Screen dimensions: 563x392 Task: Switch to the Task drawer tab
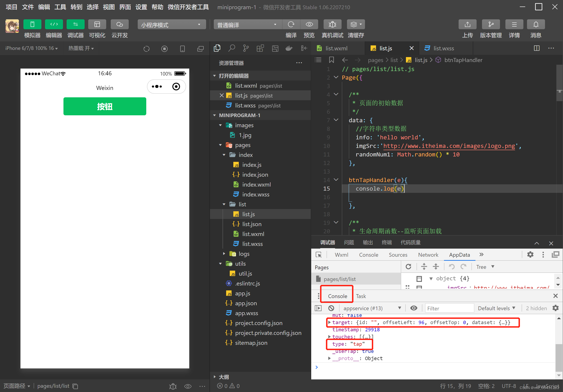tap(361, 296)
